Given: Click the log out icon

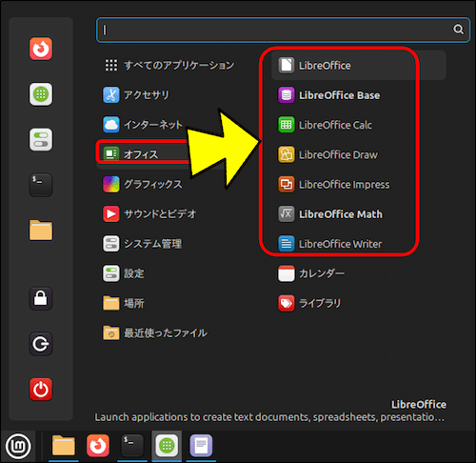Looking at the screenshot, I should click(x=41, y=344).
